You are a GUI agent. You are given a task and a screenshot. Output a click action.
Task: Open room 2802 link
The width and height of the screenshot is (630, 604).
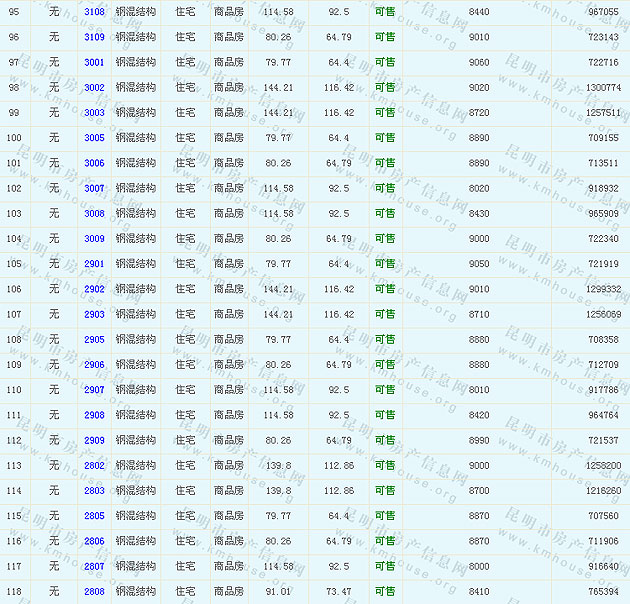(94, 465)
